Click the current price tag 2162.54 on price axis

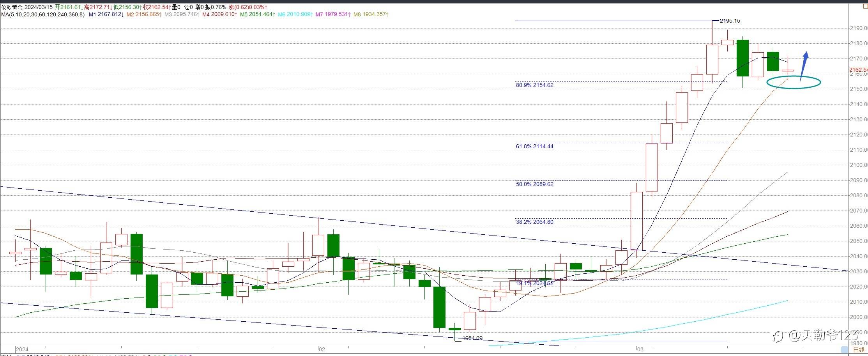point(858,70)
